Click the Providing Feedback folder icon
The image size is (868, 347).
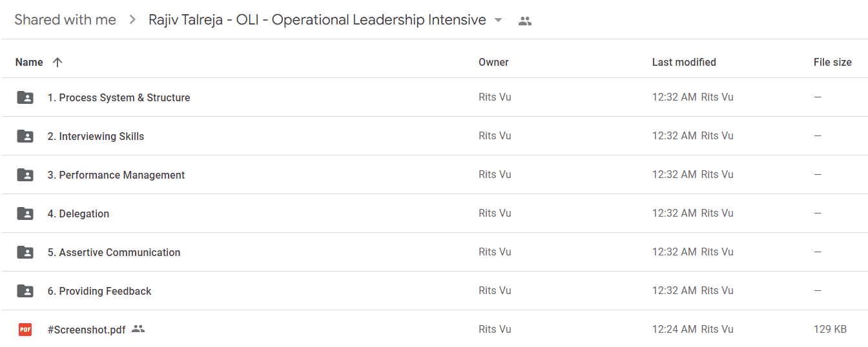[x=25, y=291]
